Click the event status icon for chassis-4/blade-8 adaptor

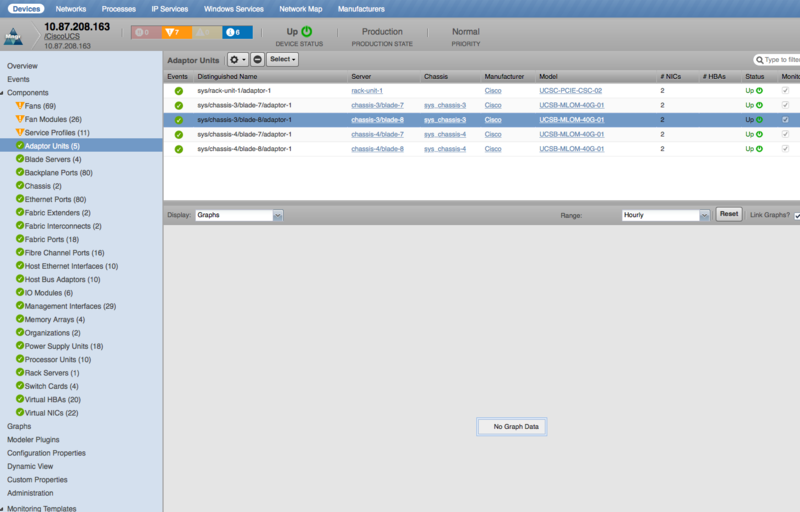[x=179, y=149]
